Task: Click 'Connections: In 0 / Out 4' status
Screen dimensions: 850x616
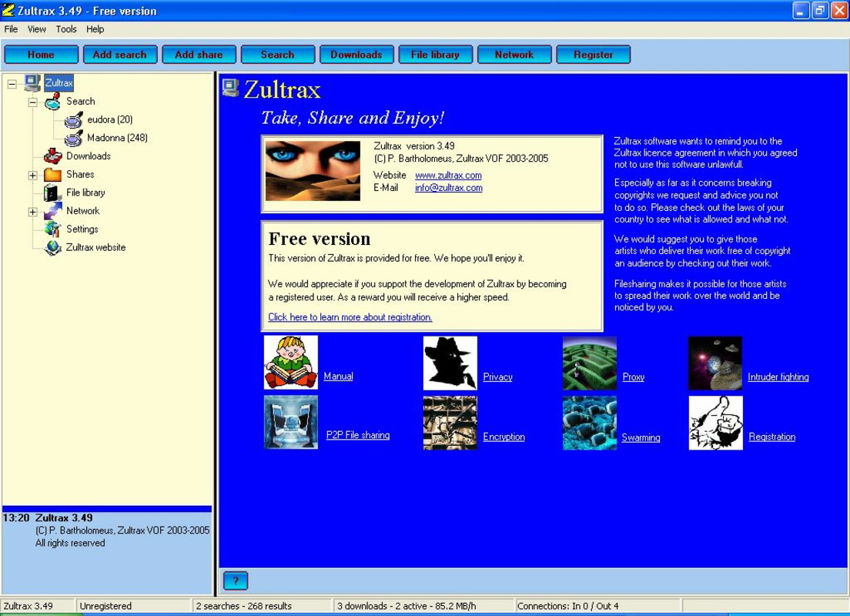Action: click(567, 606)
